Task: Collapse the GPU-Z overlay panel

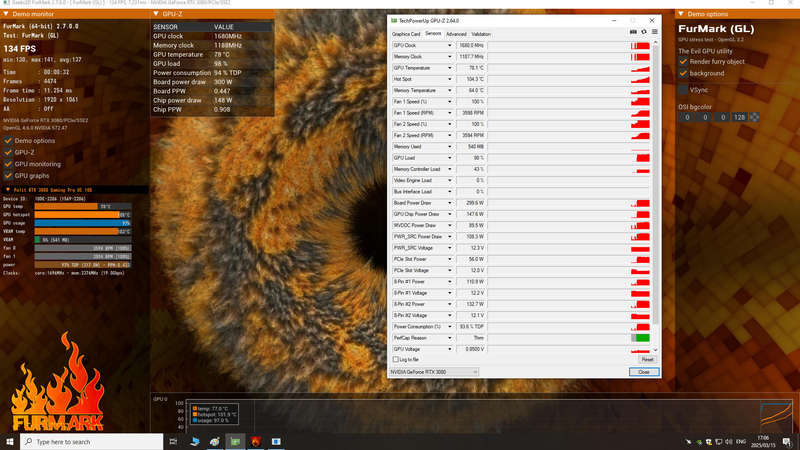Action: tap(156, 14)
